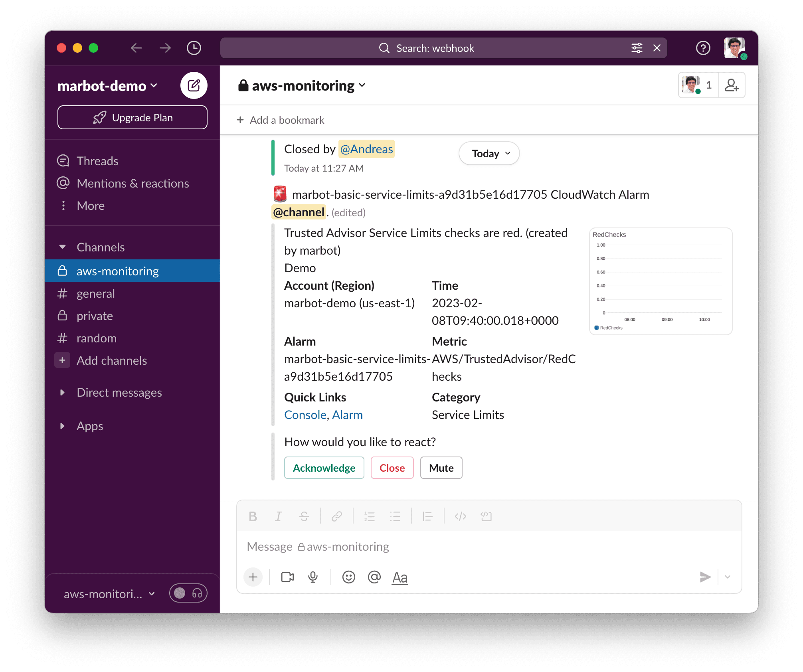803x672 pixels.
Task: Toggle ordered list formatting
Action: pos(370,516)
